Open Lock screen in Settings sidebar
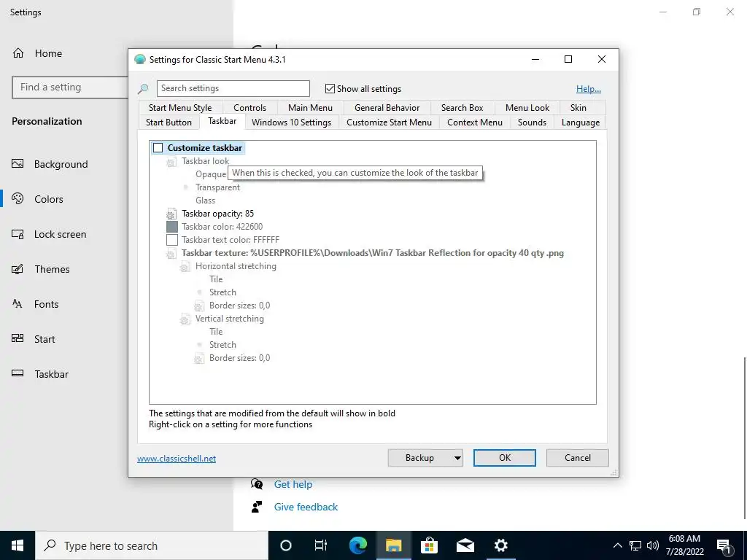This screenshot has height=560, width=747. 60,234
